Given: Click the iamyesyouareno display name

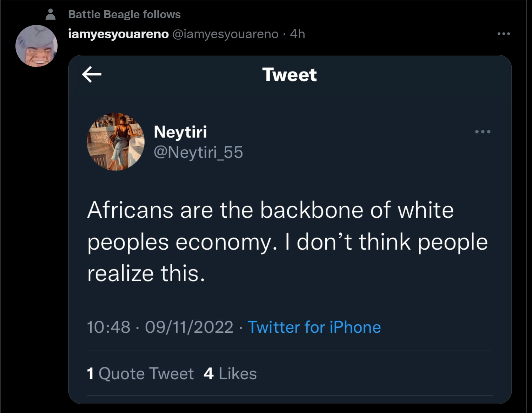Looking at the screenshot, I should pyautogui.click(x=118, y=34).
